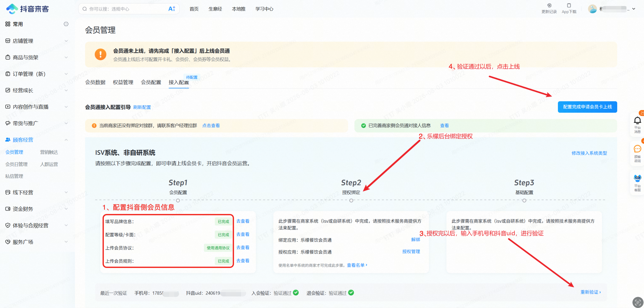Go to 首页 in top navigation
The image size is (644, 308).
click(194, 9)
